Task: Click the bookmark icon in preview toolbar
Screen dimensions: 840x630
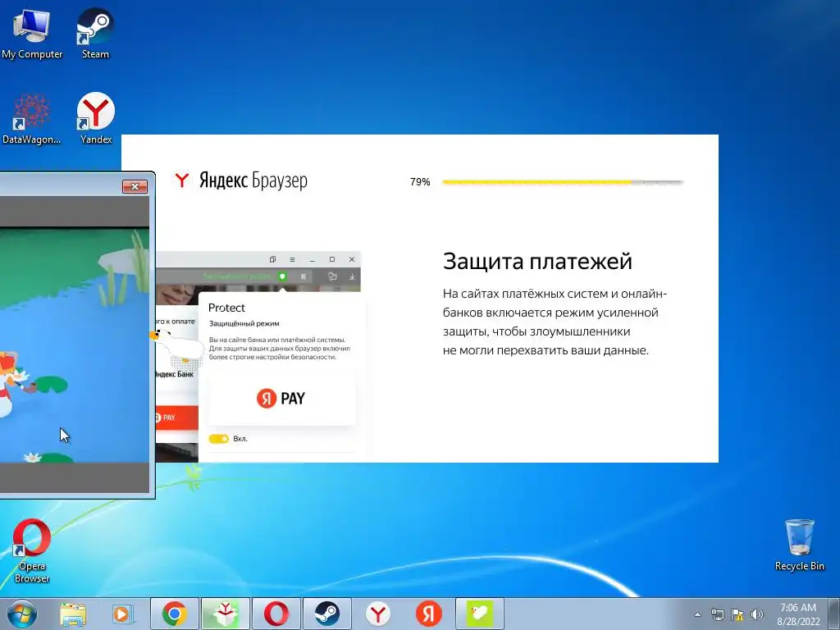Action: coord(304,276)
